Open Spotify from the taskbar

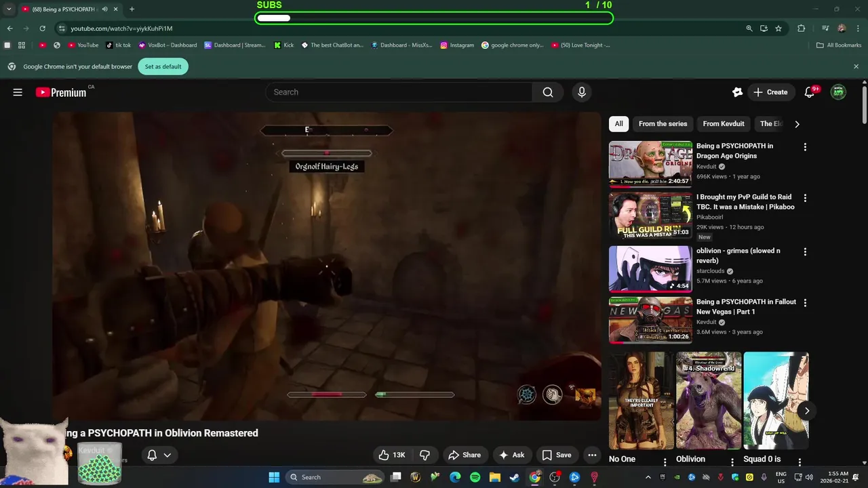click(475, 477)
